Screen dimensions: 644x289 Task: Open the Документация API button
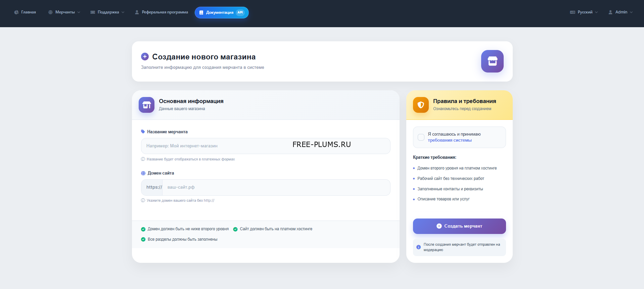[222, 12]
